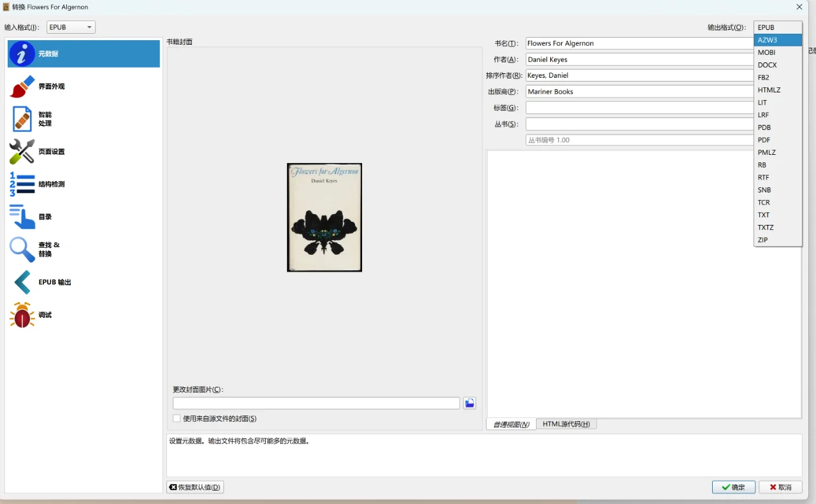This screenshot has width=816, height=504.
Task: Click inside the comments editor area
Action: pyautogui.click(x=644, y=284)
